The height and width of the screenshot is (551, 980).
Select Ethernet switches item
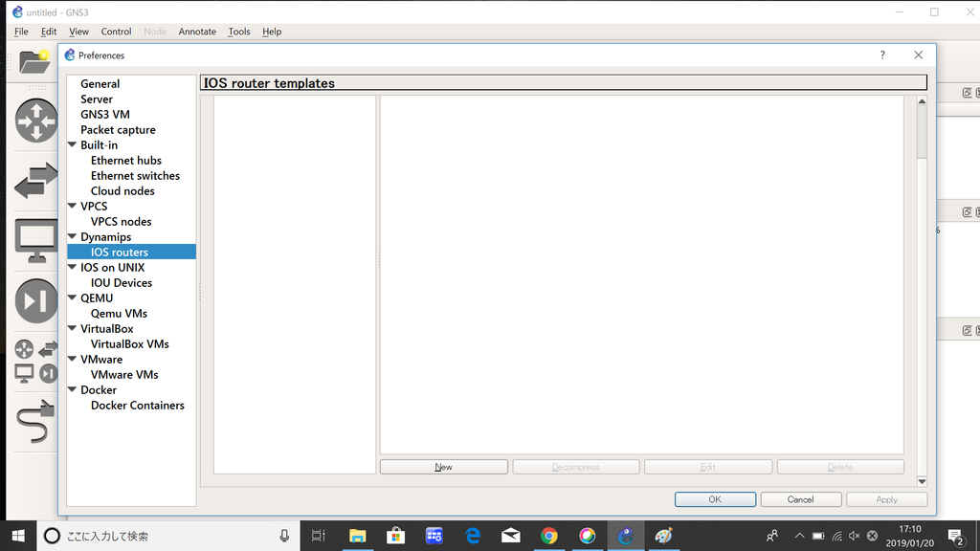click(x=135, y=176)
